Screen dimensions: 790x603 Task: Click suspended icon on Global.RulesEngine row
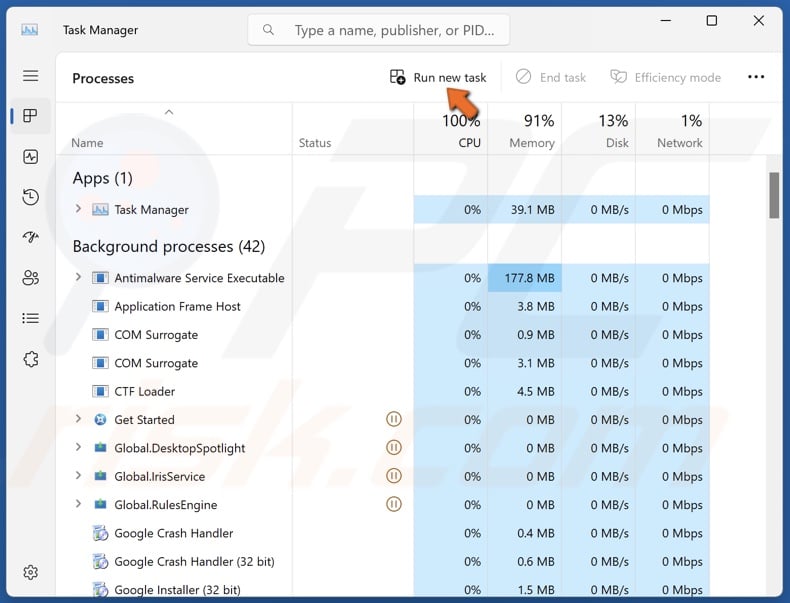point(393,504)
